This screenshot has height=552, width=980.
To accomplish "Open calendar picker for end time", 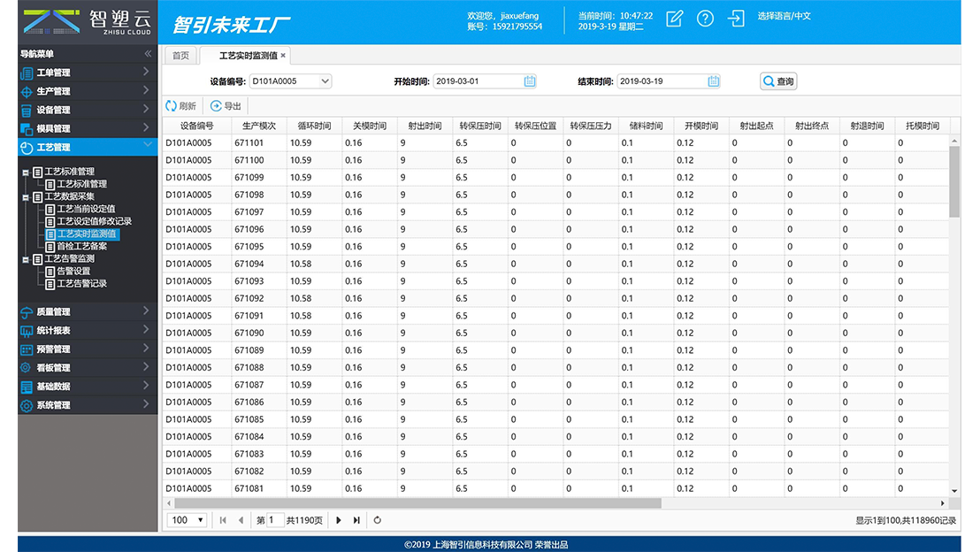I will [714, 81].
